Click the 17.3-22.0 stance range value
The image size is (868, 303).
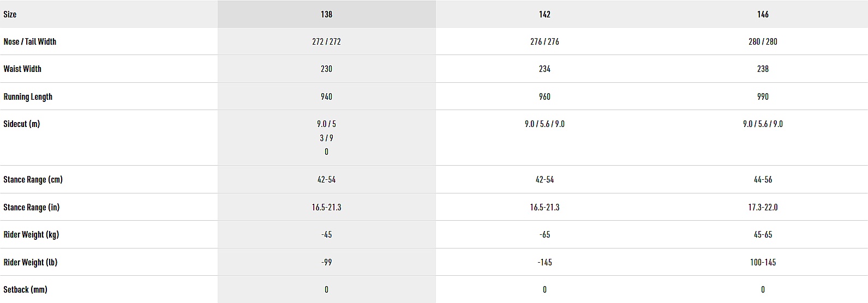click(x=763, y=207)
